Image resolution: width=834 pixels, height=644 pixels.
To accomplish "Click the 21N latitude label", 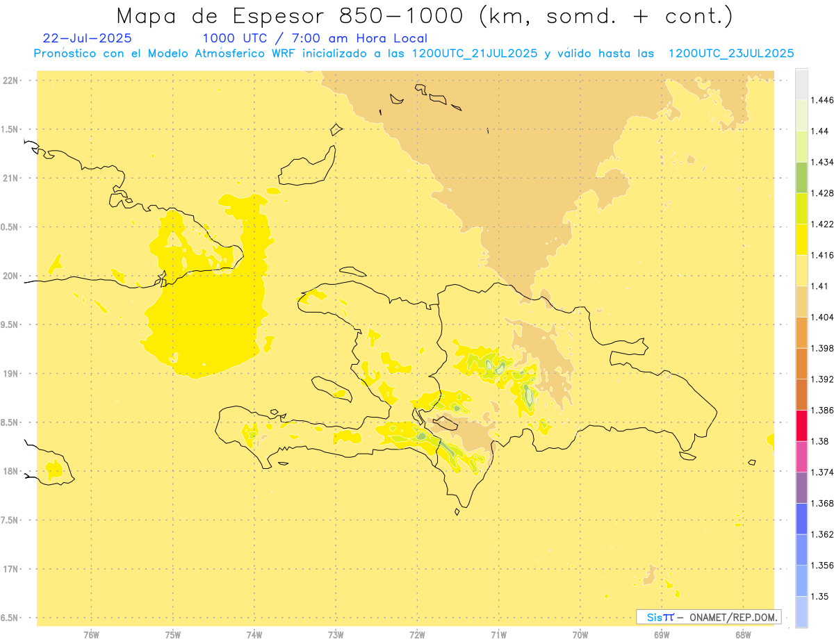I will tap(10, 179).
